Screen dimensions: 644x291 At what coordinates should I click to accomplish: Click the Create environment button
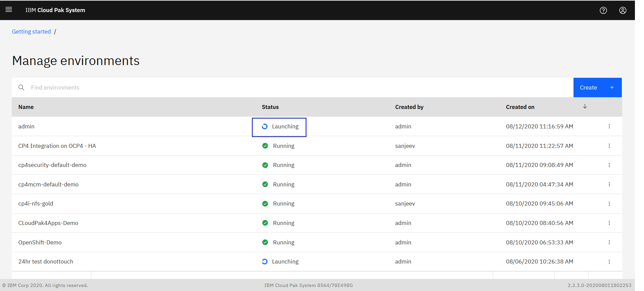(597, 88)
